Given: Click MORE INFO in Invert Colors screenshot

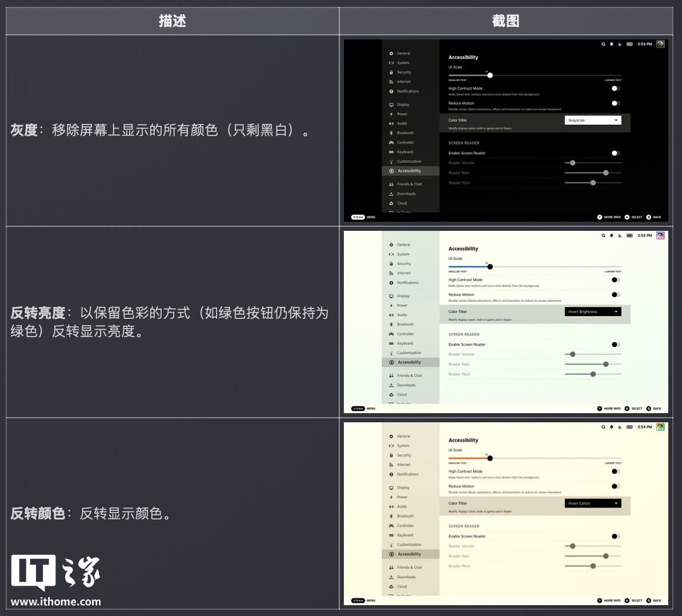Looking at the screenshot, I should click(609, 601).
